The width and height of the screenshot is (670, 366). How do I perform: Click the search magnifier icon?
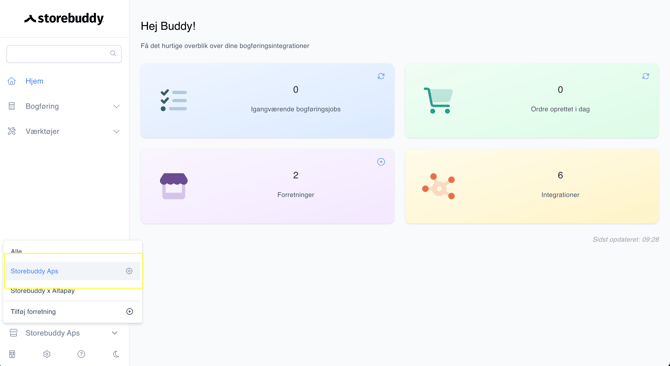113,53
